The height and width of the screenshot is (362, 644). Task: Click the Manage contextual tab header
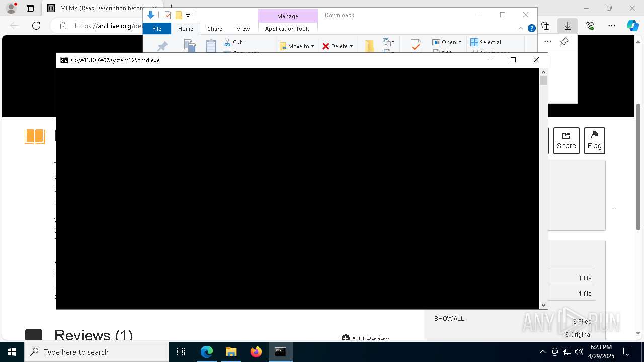288,16
